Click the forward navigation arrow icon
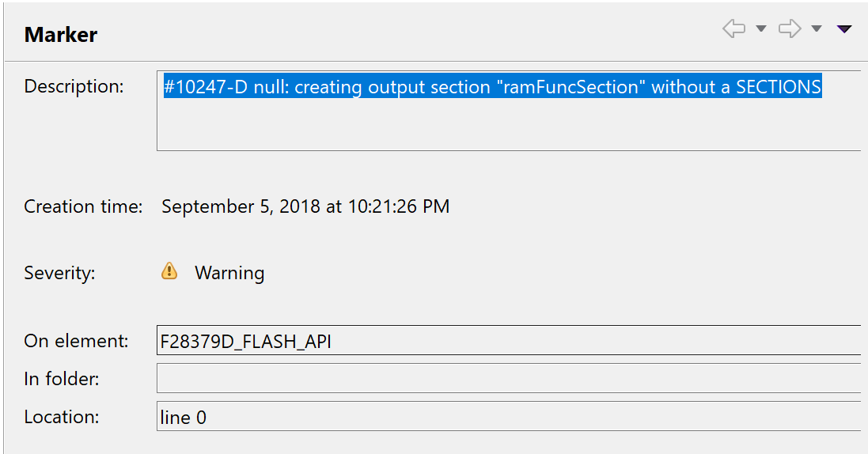Viewport: 868px width, 454px height. tap(789, 29)
